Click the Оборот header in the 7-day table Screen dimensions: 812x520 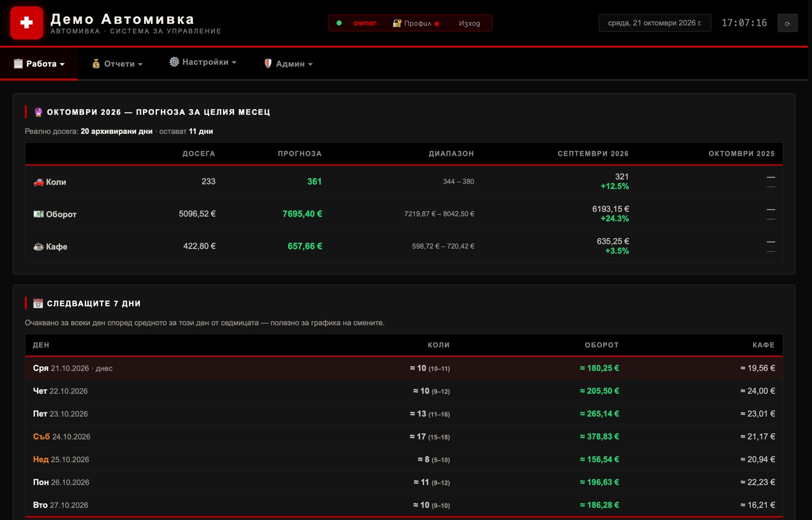click(601, 345)
